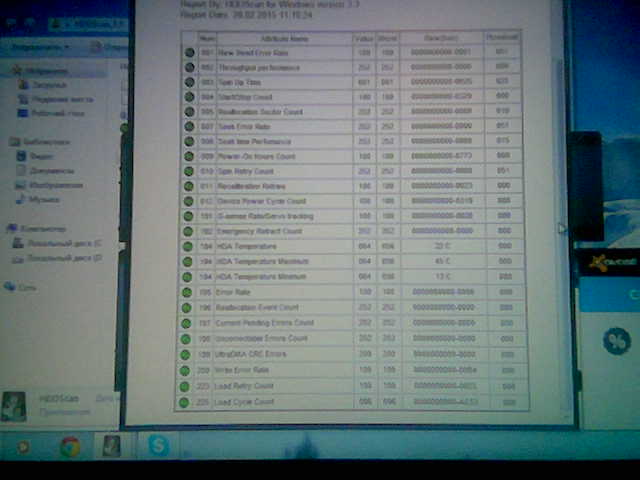640x480 pixels.
Task: Click status icon beside Start/Stop Count
Action: pos(189,97)
